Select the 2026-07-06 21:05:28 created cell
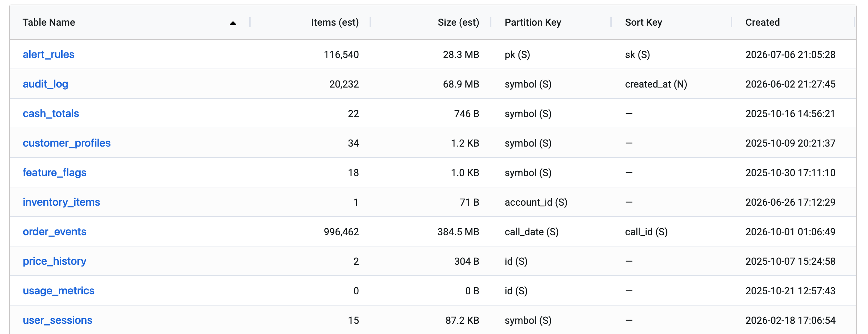 (x=790, y=54)
